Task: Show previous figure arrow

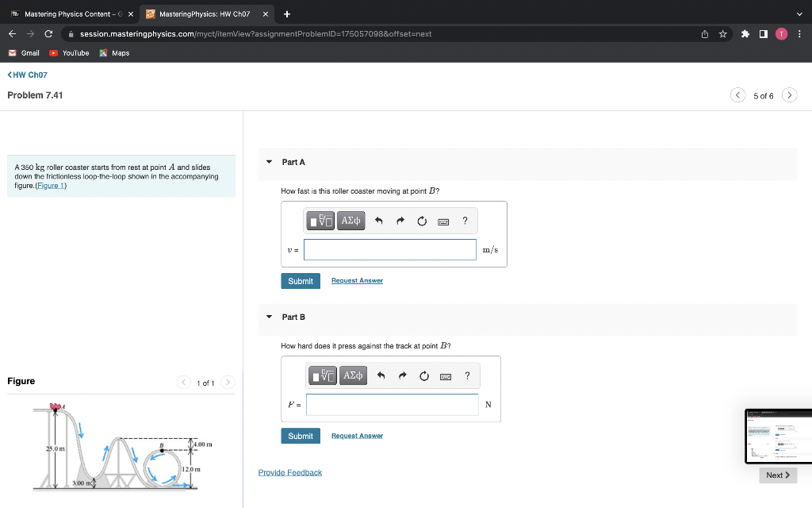Action: click(x=183, y=383)
